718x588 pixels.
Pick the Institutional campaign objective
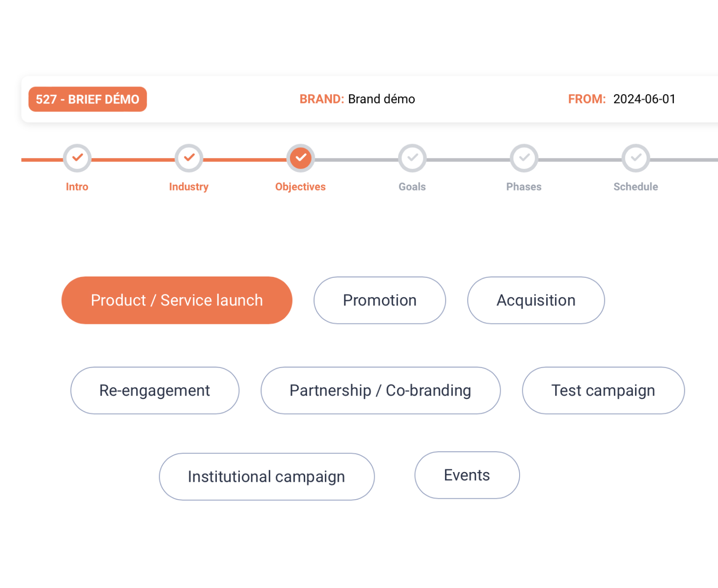click(x=266, y=476)
